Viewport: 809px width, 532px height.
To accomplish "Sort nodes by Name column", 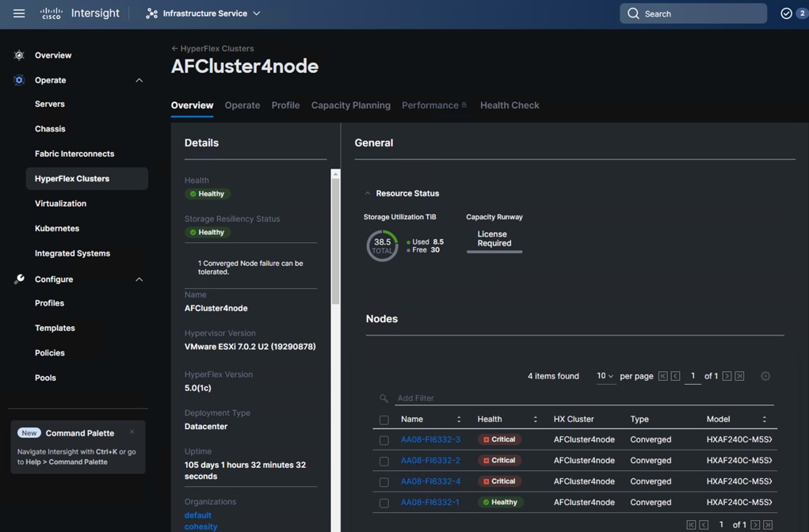I will [x=459, y=419].
